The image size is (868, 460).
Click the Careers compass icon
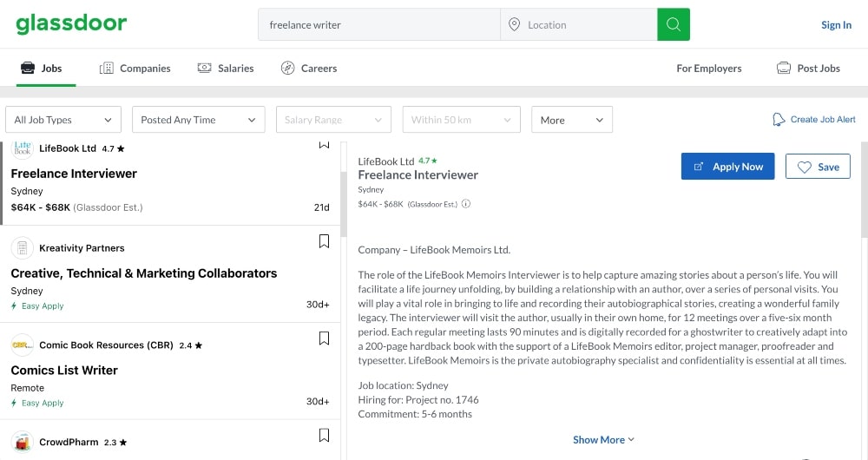coord(288,68)
